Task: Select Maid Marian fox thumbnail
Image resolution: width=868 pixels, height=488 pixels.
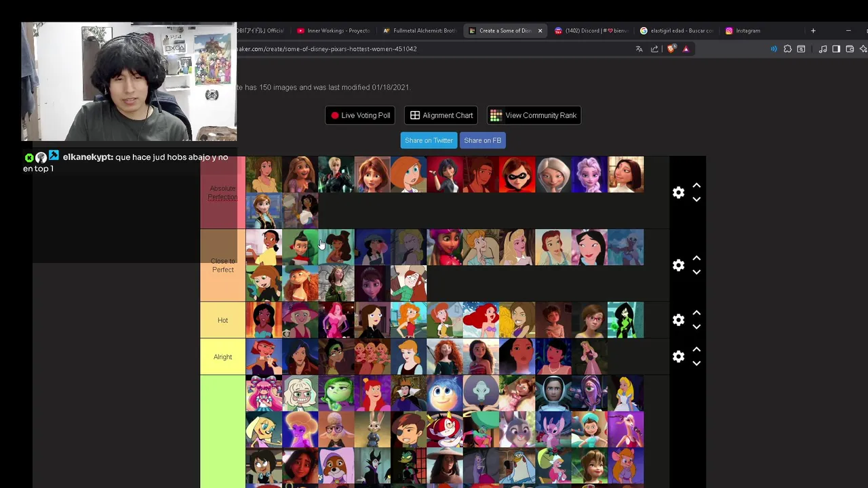Action: (x=336, y=466)
